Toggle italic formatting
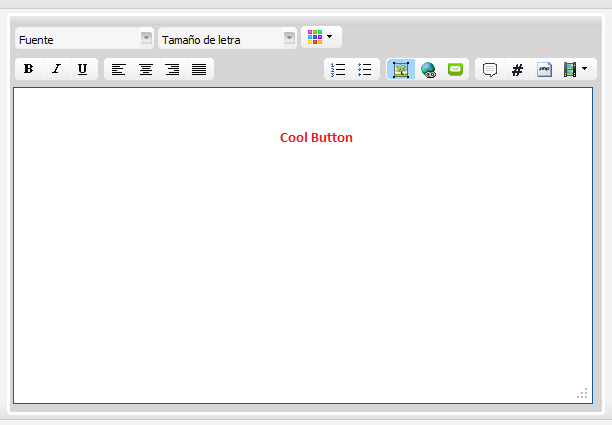Image resolution: width=612 pixels, height=425 pixels. point(55,70)
